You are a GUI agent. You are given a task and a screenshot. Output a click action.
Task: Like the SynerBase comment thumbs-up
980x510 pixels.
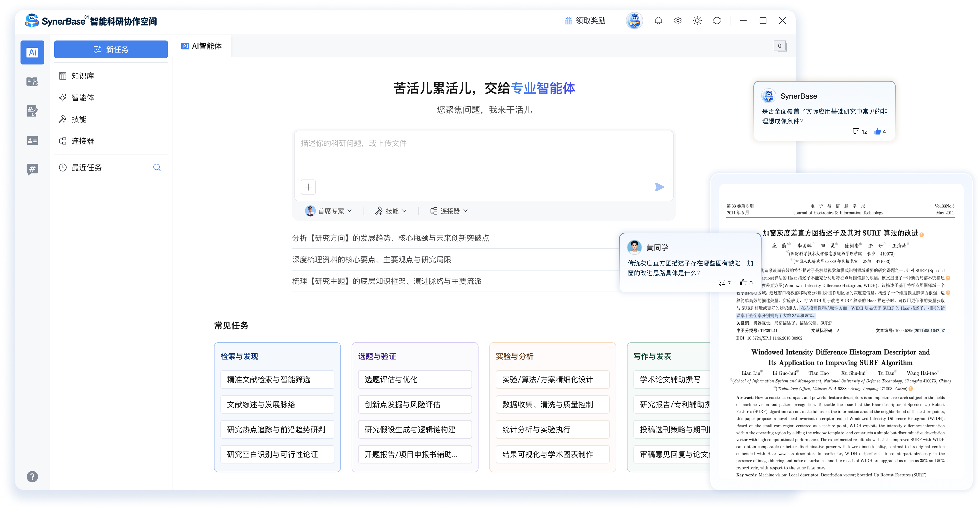(877, 131)
